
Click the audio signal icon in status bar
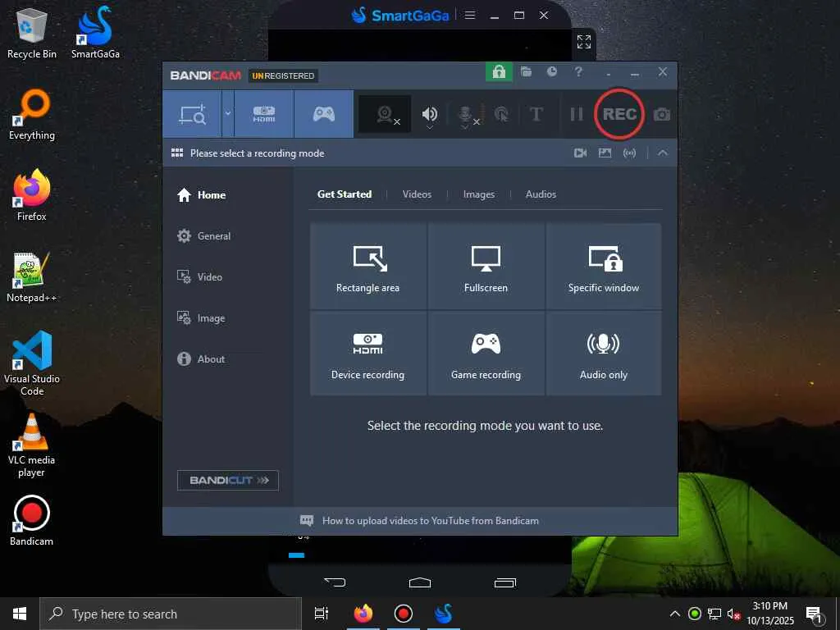click(629, 153)
